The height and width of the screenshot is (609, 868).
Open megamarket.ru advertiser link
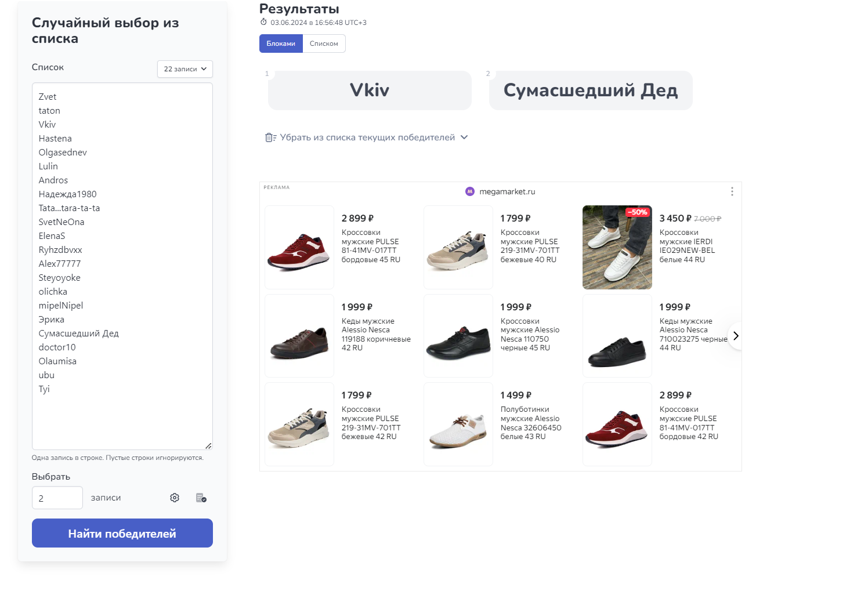point(507,191)
